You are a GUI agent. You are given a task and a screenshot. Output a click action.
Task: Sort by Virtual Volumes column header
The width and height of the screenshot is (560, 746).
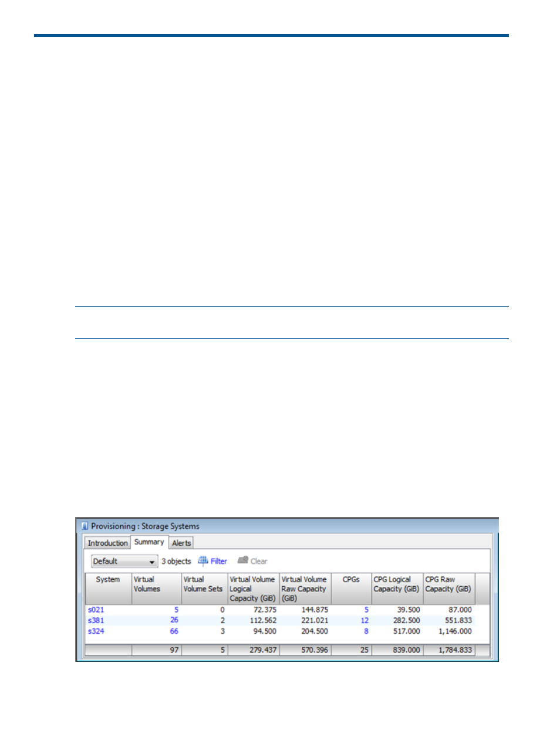pyautogui.click(x=157, y=589)
